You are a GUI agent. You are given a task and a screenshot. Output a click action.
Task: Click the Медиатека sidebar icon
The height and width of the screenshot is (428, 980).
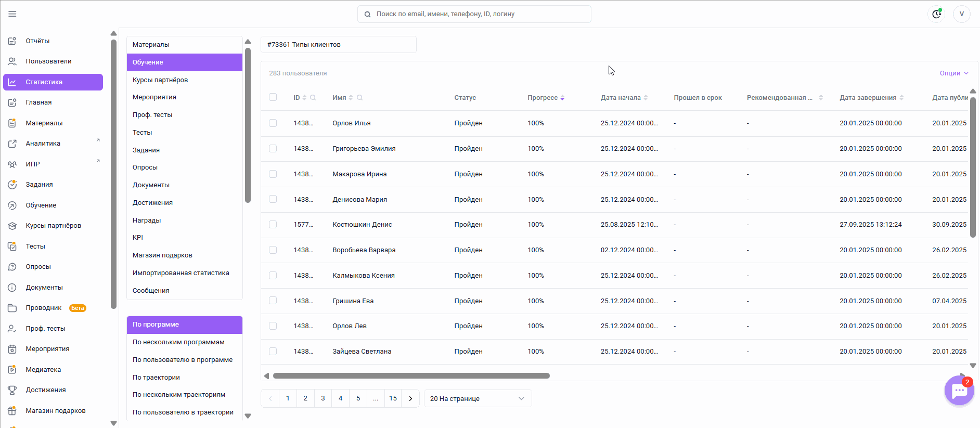coord(12,370)
